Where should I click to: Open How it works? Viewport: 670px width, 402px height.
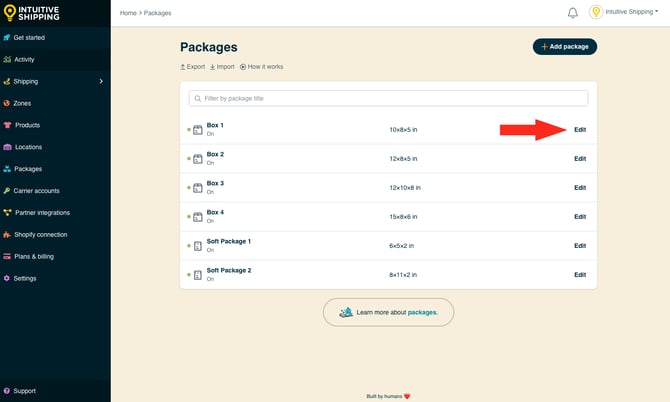tap(262, 67)
